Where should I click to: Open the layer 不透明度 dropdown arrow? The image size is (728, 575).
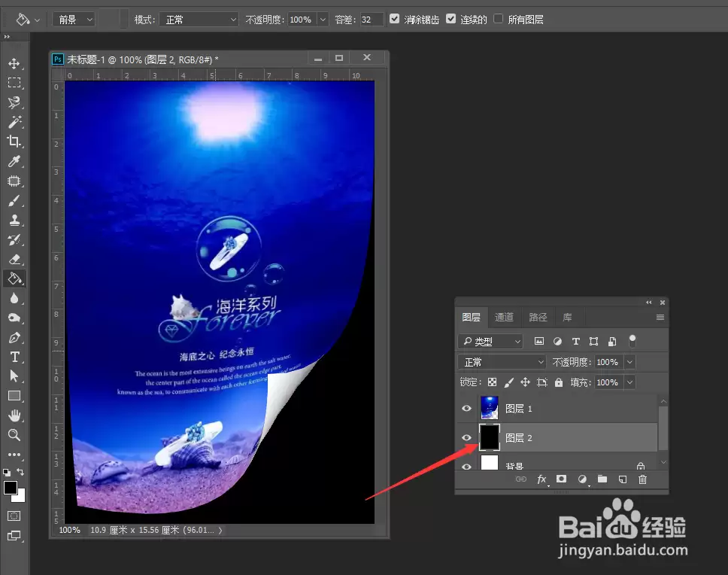point(629,362)
